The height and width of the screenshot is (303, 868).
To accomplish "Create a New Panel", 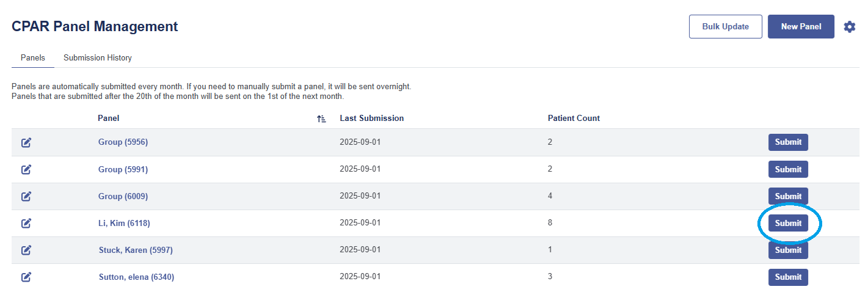I will point(801,26).
